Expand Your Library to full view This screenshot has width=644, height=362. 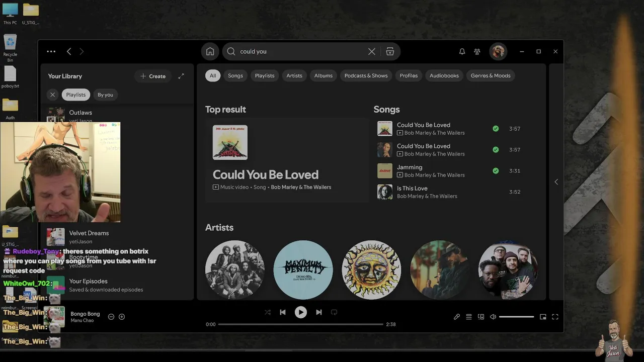(181, 76)
